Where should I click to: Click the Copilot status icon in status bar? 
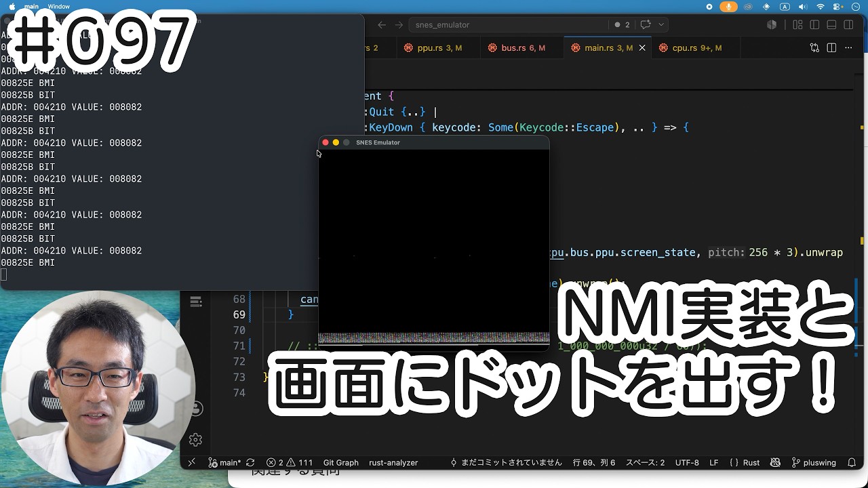point(775,462)
